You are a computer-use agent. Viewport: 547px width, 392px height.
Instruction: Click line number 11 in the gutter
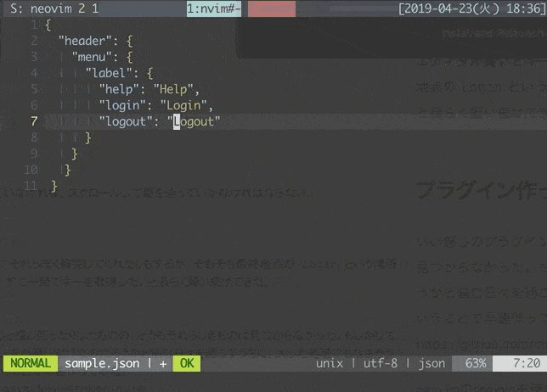click(31, 186)
